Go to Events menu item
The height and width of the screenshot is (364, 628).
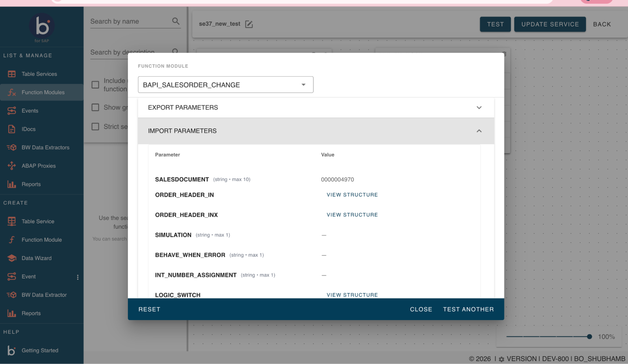[30, 111]
